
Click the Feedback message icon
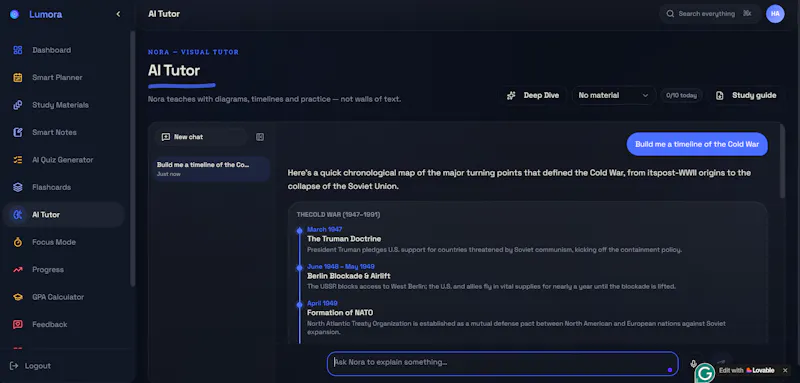tap(18, 324)
